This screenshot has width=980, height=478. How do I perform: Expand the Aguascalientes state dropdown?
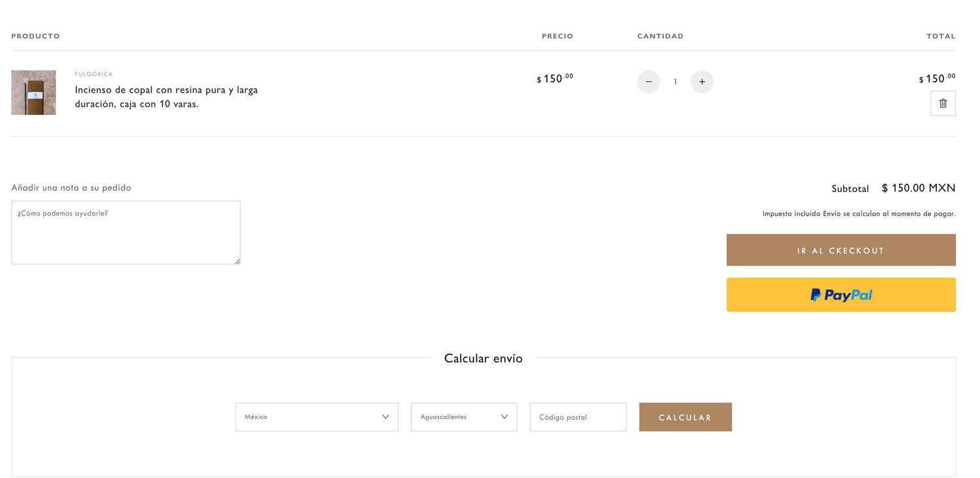(463, 417)
